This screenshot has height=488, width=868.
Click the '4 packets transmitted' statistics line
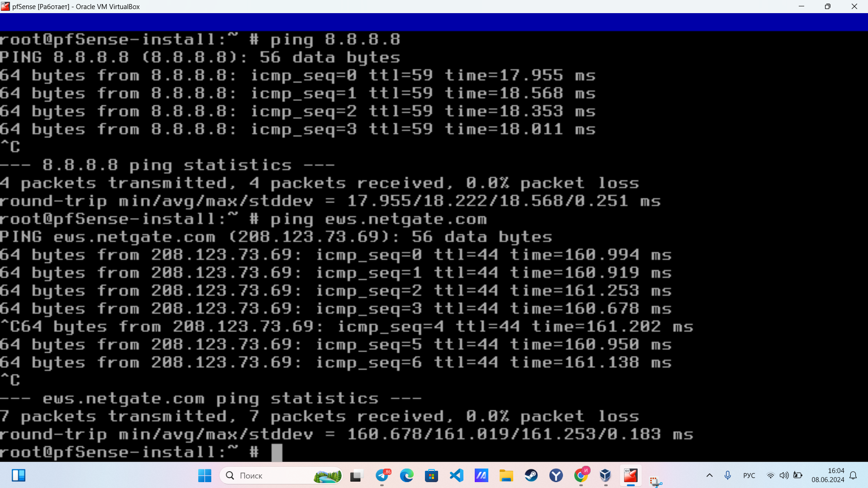point(320,183)
